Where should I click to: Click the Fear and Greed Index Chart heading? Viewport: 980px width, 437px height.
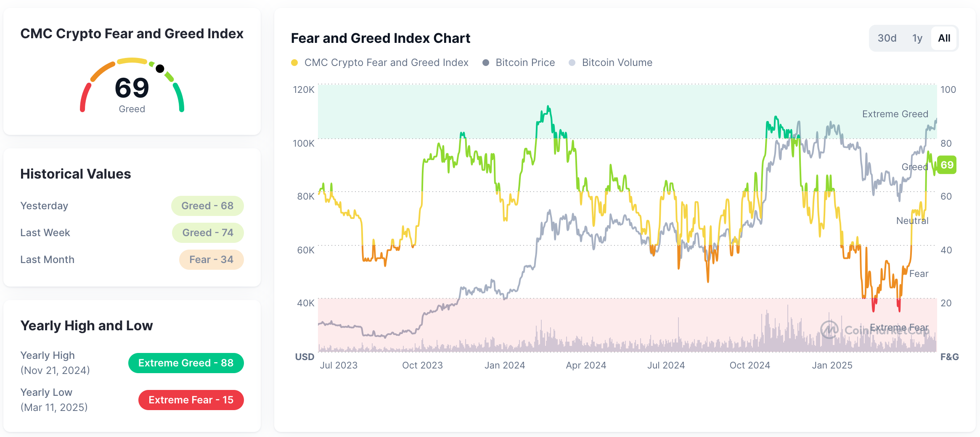(380, 38)
